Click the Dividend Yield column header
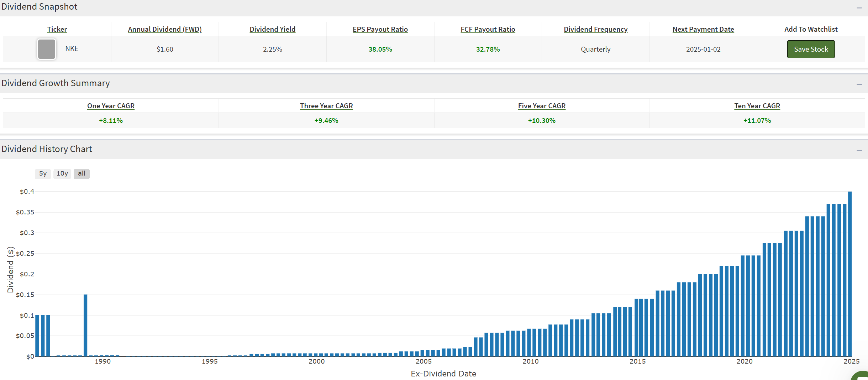 click(x=272, y=29)
